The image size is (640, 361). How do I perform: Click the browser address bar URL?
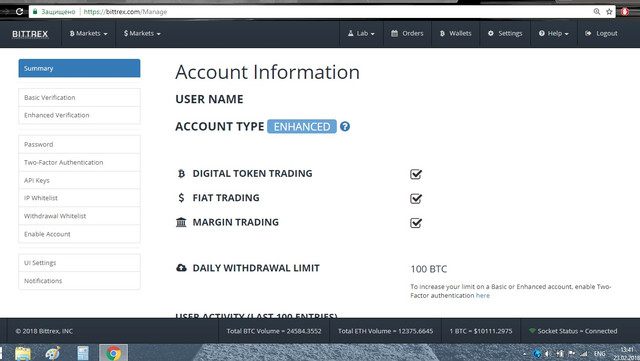point(125,12)
